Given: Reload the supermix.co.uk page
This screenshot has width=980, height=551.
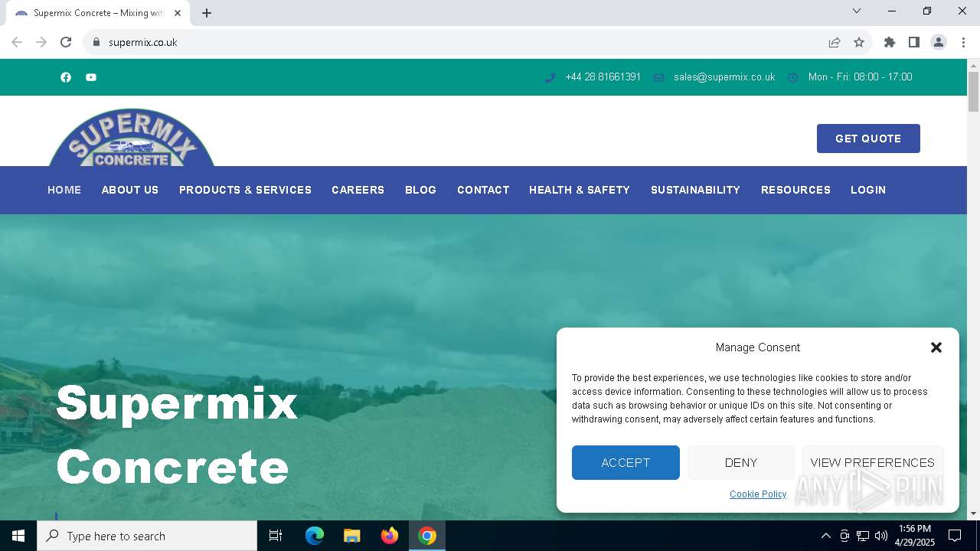Looking at the screenshot, I should 66,42.
